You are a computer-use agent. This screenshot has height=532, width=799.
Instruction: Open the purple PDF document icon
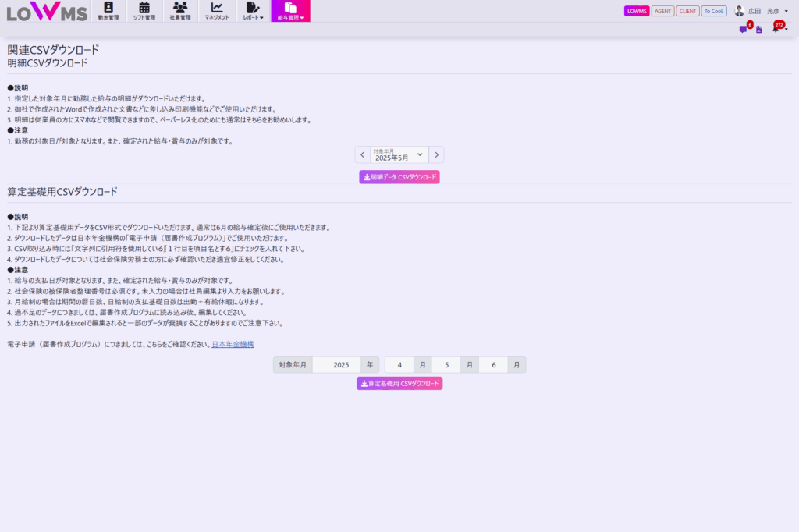pyautogui.click(x=759, y=30)
